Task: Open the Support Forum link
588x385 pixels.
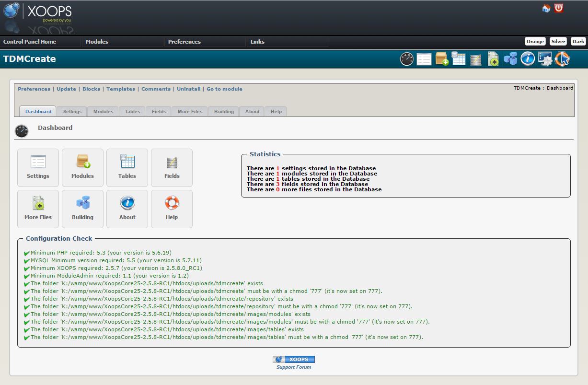Action: point(294,367)
